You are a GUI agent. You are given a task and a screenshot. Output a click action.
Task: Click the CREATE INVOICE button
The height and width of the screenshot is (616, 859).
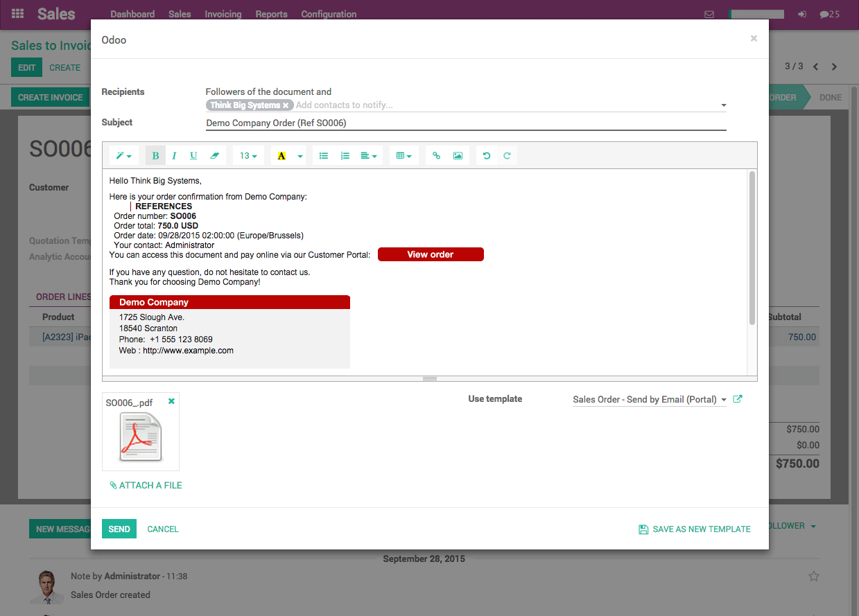click(x=50, y=97)
